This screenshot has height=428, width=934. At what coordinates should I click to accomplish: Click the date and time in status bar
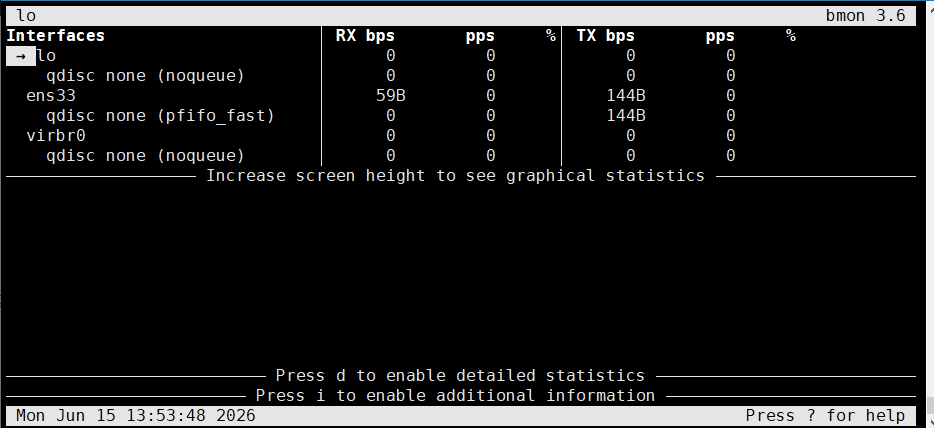tap(136, 415)
